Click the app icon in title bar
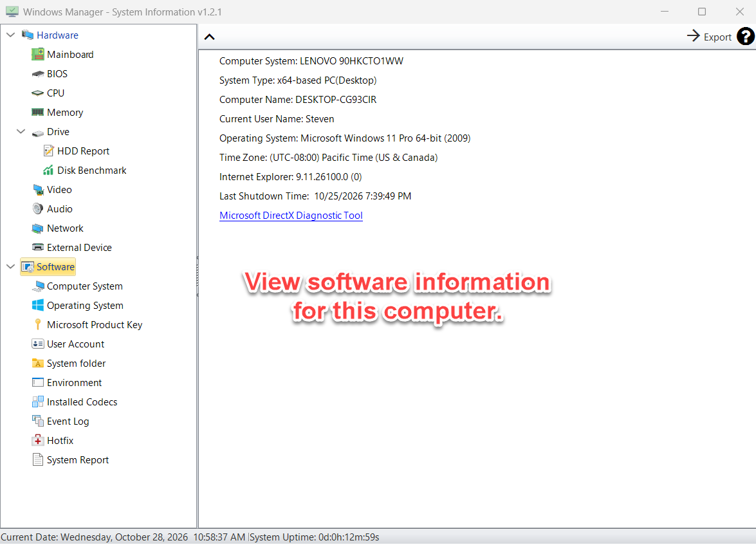Image resolution: width=756 pixels, height=545 pixels. (x=12, y=12)
